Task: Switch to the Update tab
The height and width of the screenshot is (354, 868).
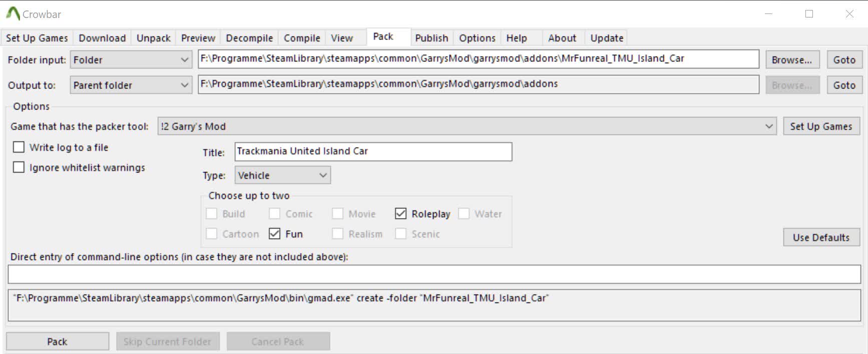Action: 607,38
